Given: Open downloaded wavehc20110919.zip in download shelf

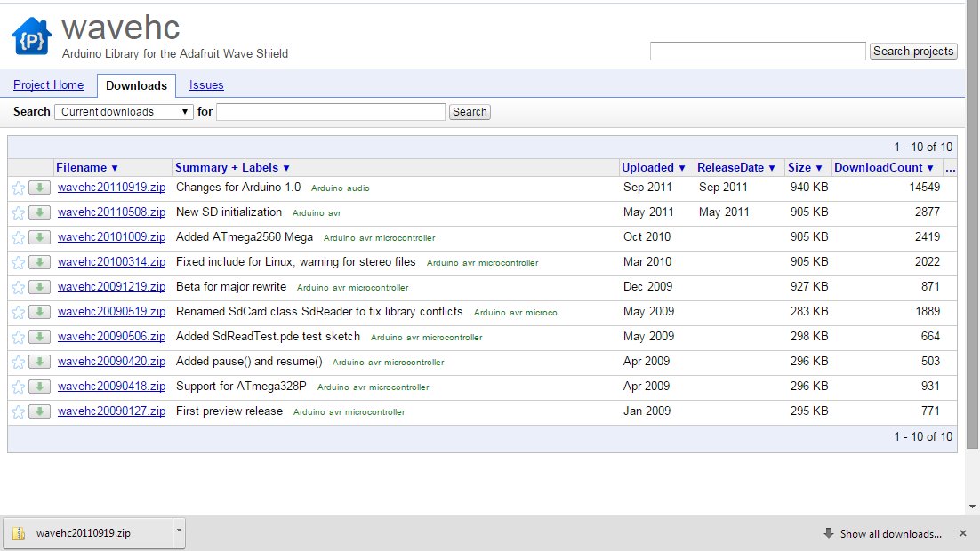Looking at the screenshot, I should point(89,533).
